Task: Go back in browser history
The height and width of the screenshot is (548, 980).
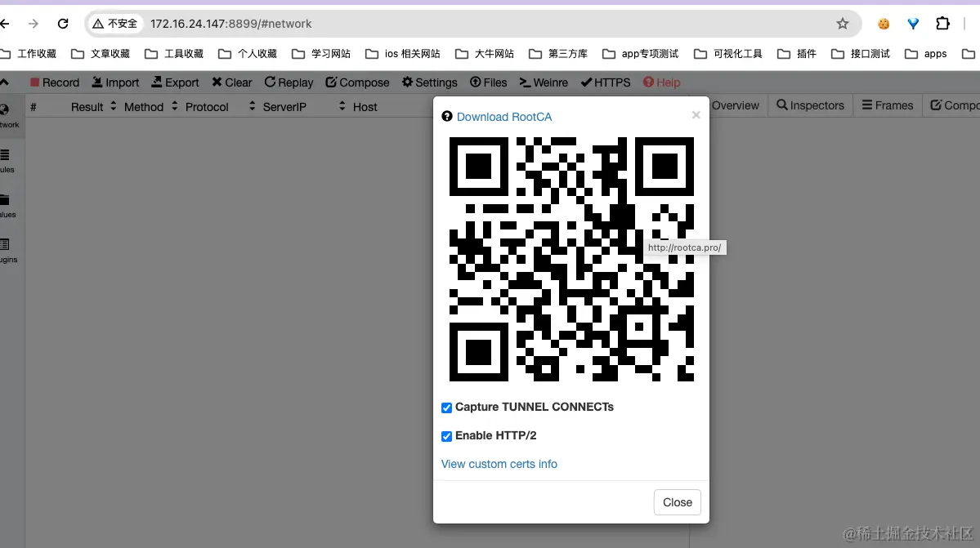Action: (x=5, y=24)
